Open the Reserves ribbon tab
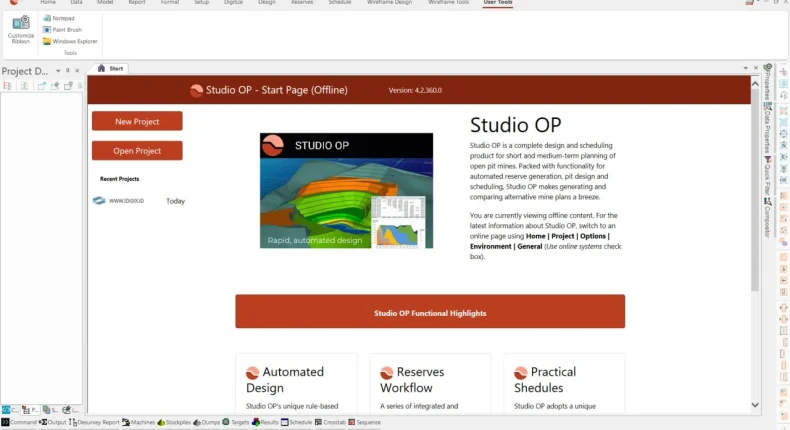The width and height of the screenshot is (790, 430). coord(302,3)
